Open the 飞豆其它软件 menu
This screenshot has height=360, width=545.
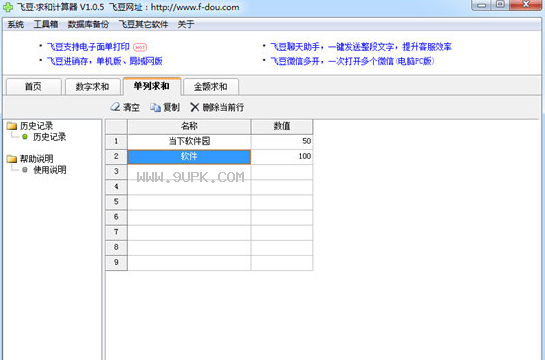[143, 24]
